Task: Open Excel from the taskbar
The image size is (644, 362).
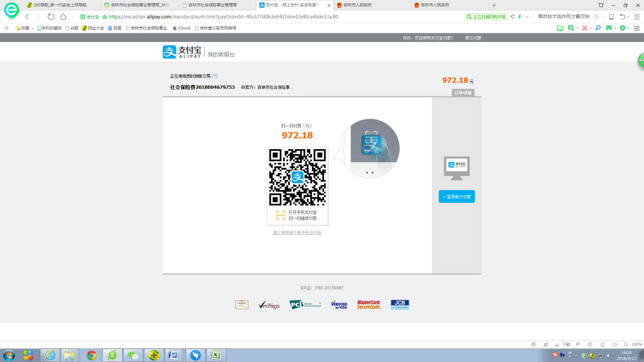Action: [216, 355]
